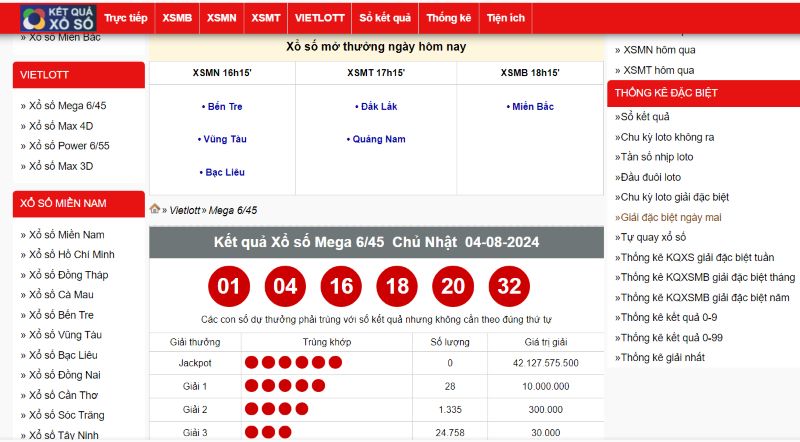Click the red lottery ball 01

click(229, 287)
